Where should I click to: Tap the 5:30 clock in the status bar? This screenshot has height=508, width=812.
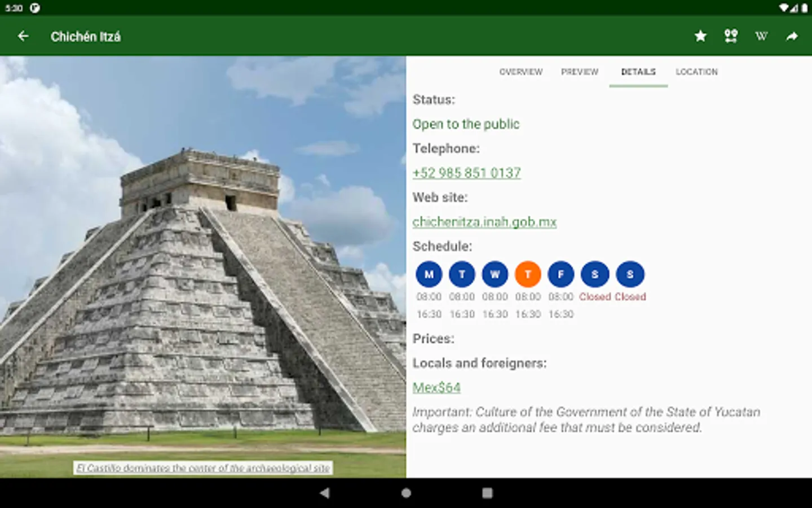[x=14, y=8]
